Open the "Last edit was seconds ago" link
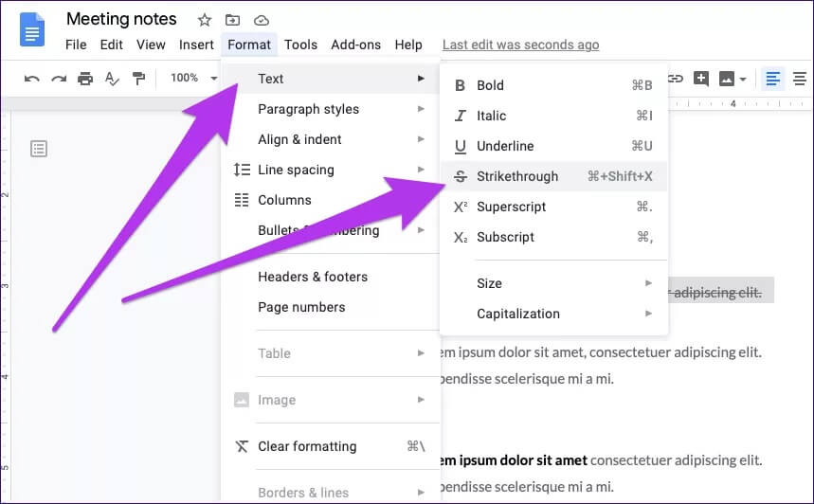The height and width of the screenshot is (504, 814). (520, 45)
